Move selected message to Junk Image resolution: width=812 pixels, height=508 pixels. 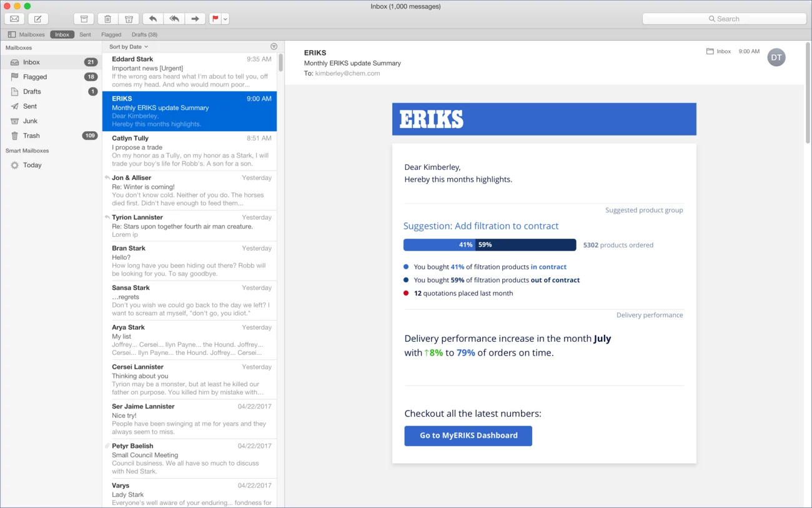[129, 19]
